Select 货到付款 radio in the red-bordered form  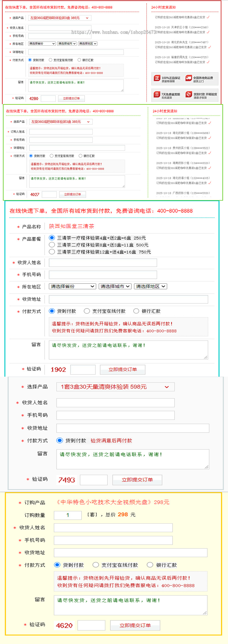[x=30, y=60]
